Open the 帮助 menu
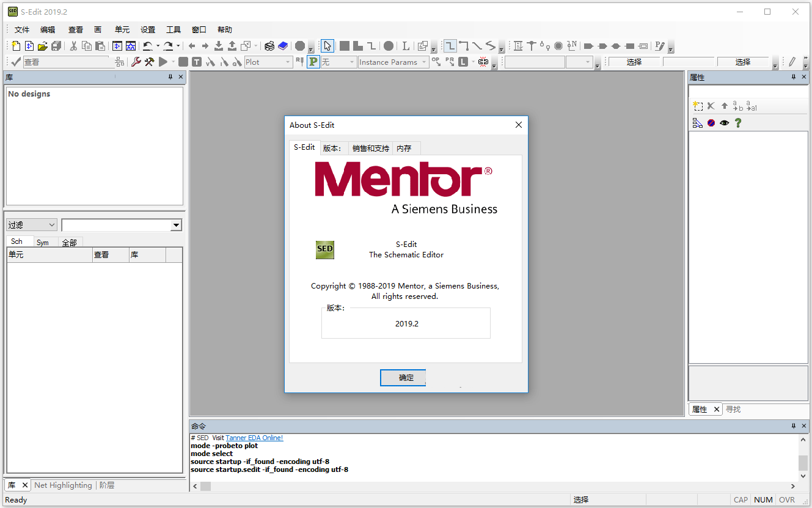This screenshot has width=812, height=508. click(225, 29)
